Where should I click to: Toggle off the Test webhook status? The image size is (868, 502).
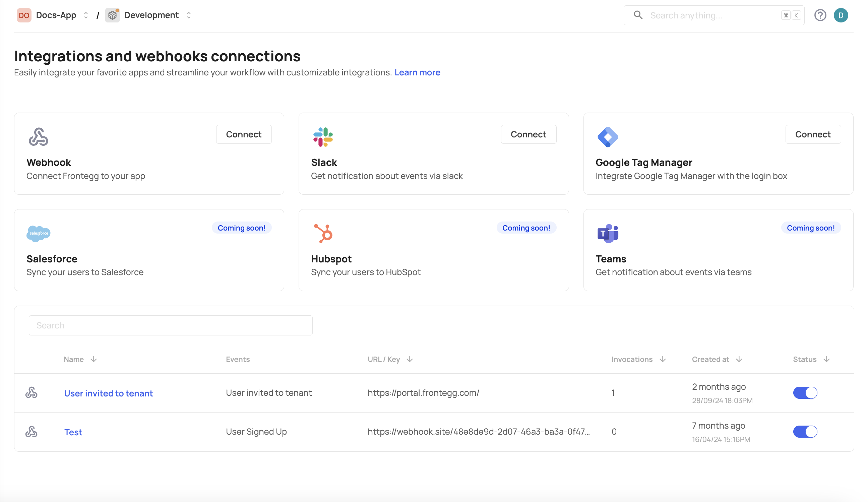coord(805,431)
